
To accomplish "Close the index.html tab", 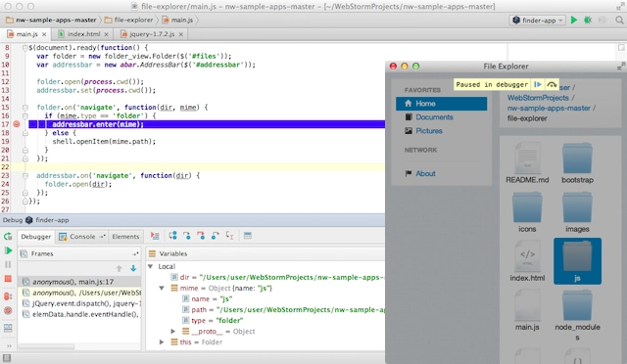I will click(106, 34).
